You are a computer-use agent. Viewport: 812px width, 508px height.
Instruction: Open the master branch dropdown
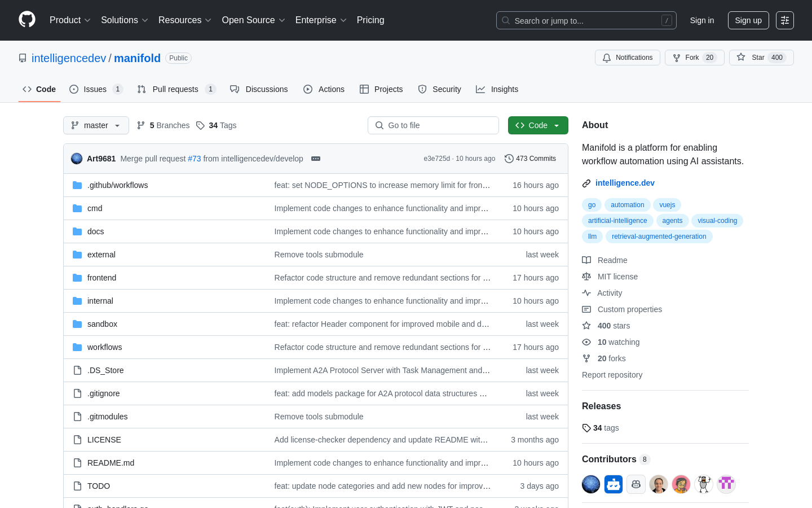click(96, 125)
